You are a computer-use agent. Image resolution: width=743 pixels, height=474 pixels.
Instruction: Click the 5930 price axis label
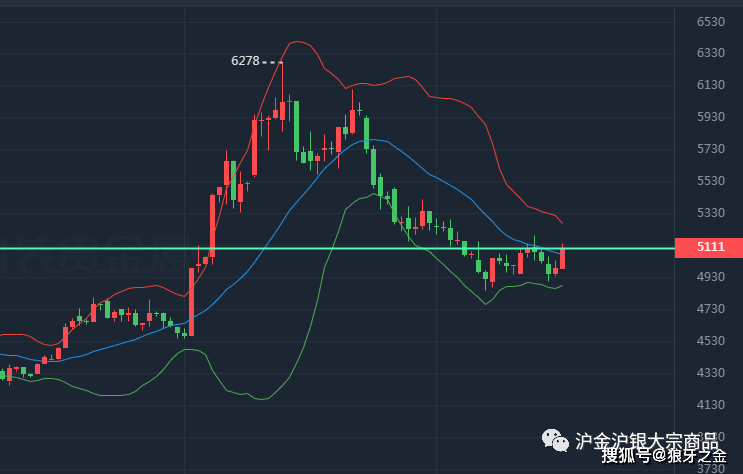(711, 117)
